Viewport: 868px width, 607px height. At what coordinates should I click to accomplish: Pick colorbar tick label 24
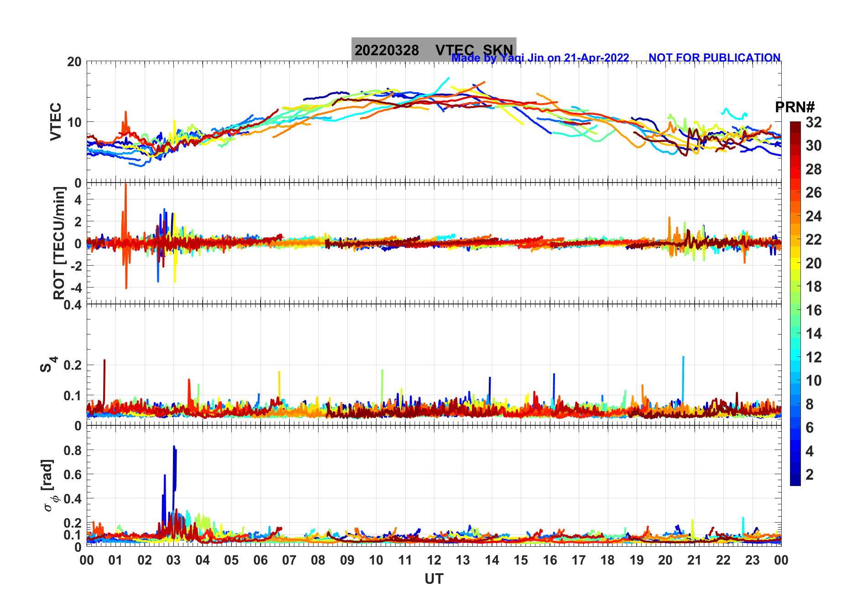coord(814,216)
